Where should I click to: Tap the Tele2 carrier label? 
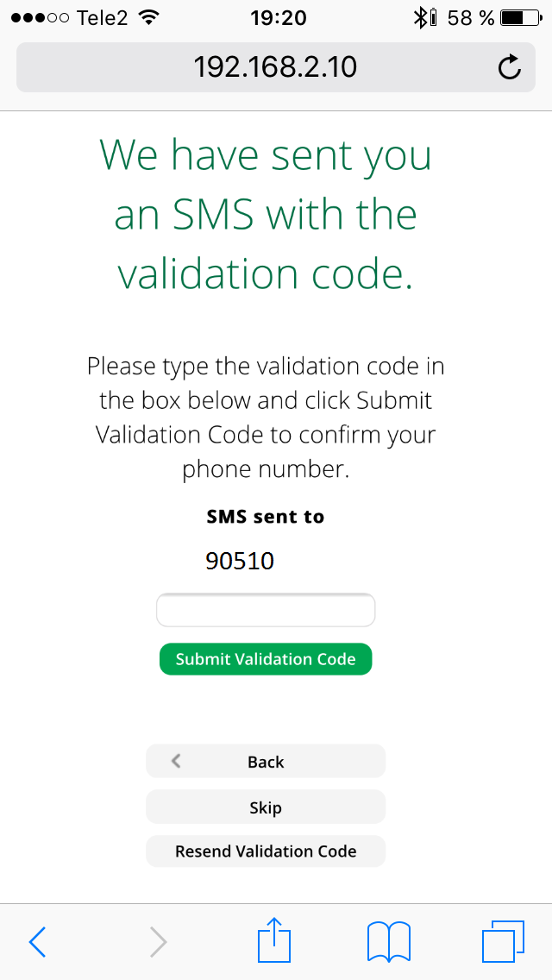(x=103, y=18)
